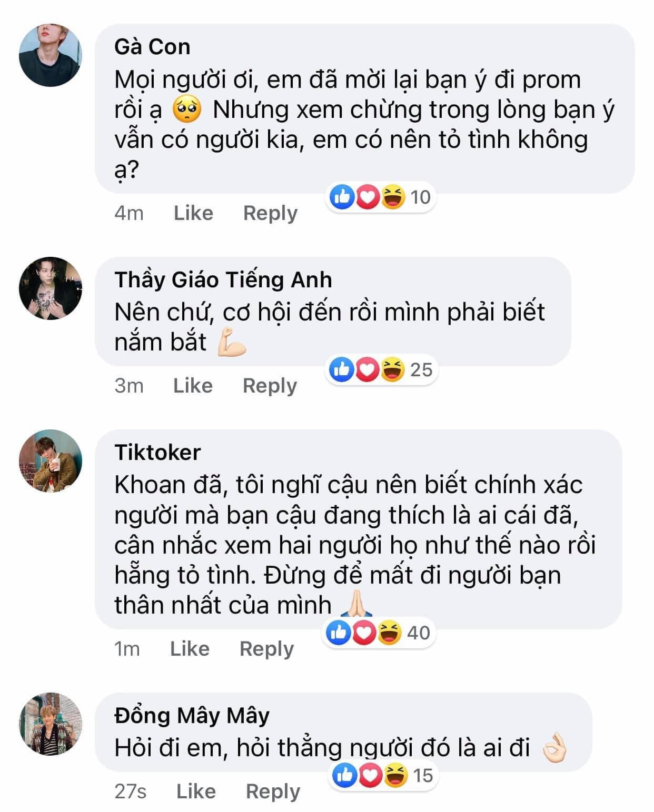Open Tiktoker's profile avatar
This screenshot has width=654, height=812.
coord(51,461)
